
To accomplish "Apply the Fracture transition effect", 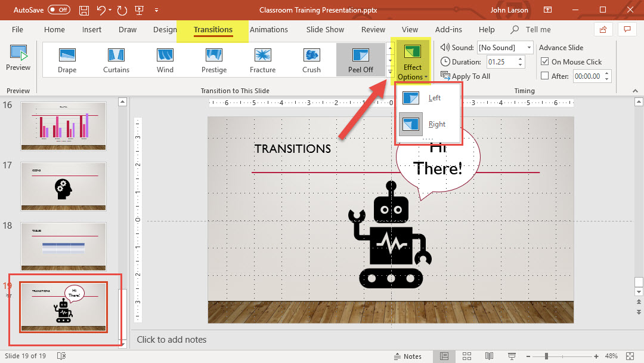I will click(262, 60).
